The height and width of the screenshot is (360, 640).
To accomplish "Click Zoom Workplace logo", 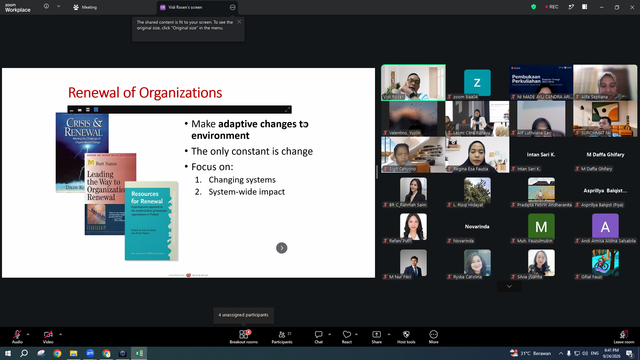I will (x=18, y=7).
